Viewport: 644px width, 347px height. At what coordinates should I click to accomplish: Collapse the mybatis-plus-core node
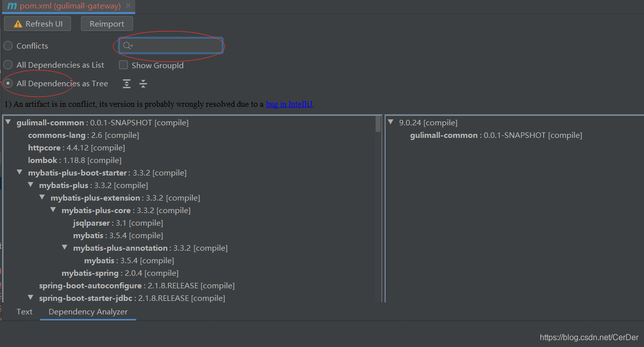click(x=53, y=210)
